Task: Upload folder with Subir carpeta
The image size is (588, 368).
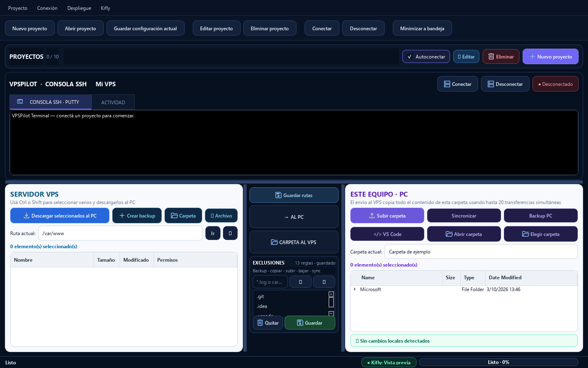Action: click(x=387, y=215)
